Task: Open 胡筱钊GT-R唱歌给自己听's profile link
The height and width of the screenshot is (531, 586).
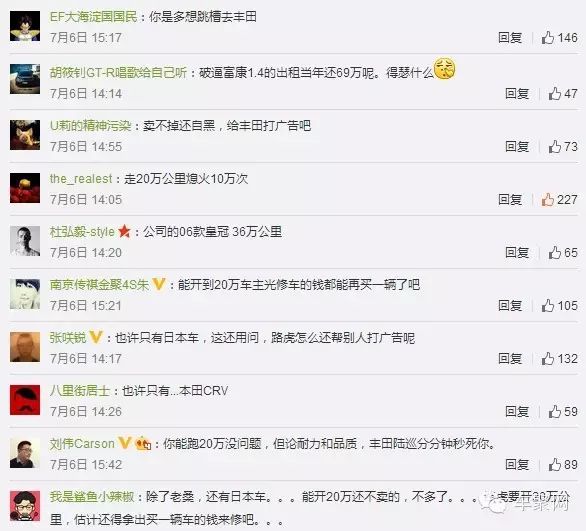Action: (118, 72)
